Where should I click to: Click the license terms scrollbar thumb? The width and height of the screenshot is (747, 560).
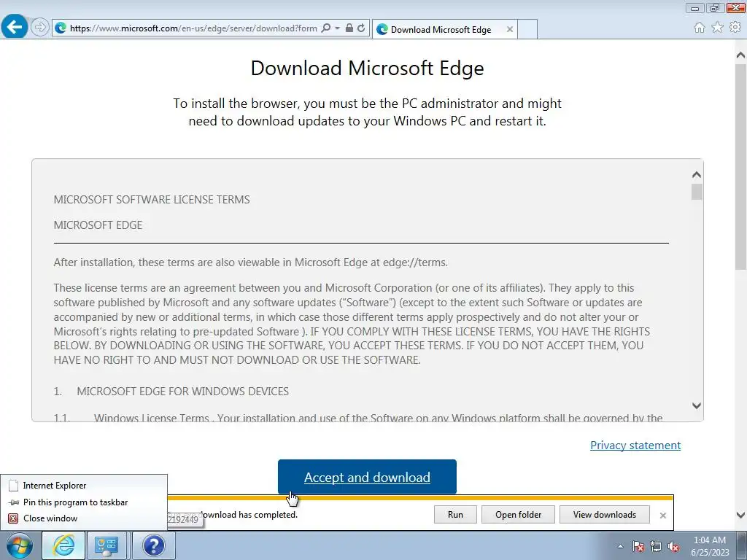coord(697,192)
